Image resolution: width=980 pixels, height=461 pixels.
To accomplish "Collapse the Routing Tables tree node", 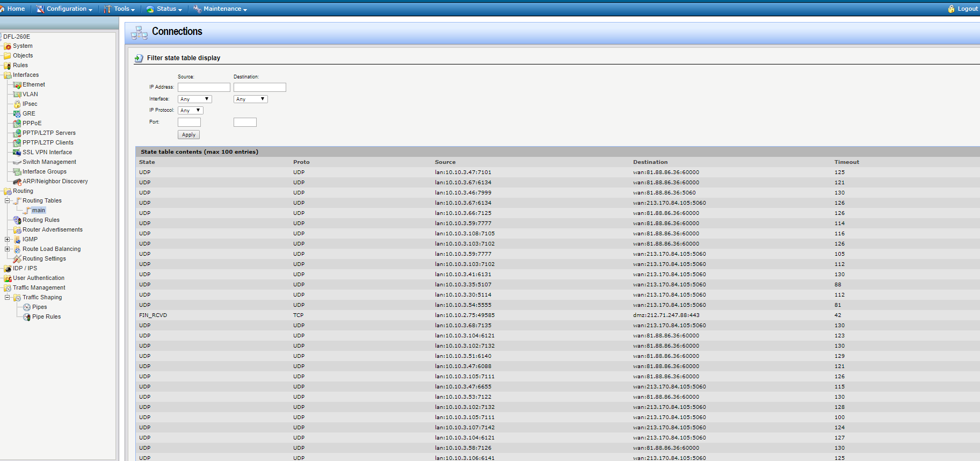I will tap(8, 201).
